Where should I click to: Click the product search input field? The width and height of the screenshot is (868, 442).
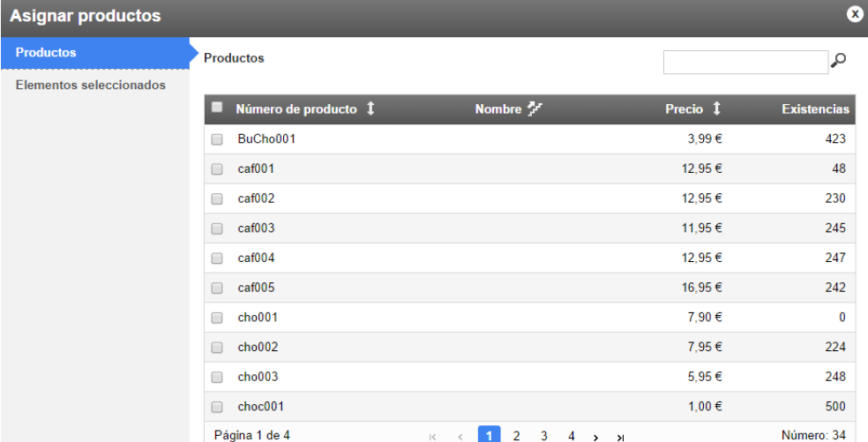click(745, 62)
